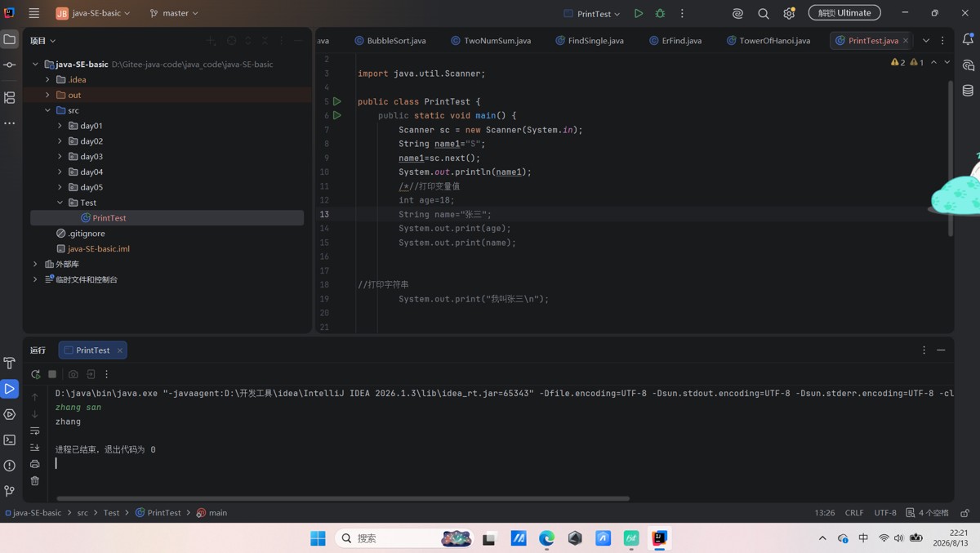The height and width of the screenshot is (553, 980).
Task: Open the Notifications bell
Action: pyautogui.click(x=969, y=39)
